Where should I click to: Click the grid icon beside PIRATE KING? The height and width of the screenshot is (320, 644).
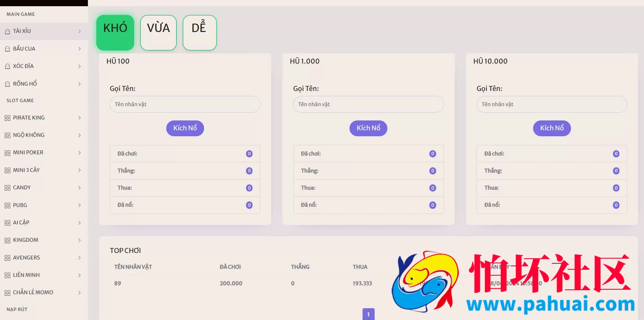pyautogui.click(x=7, y=118)
